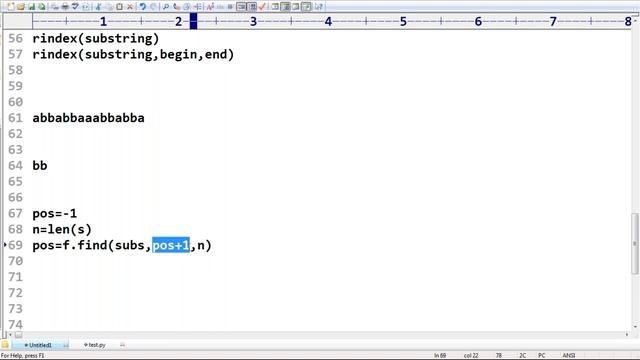Click the Copy toolbar icon
The width and height of the screenshot is (640, 360).
pos(109,7)
